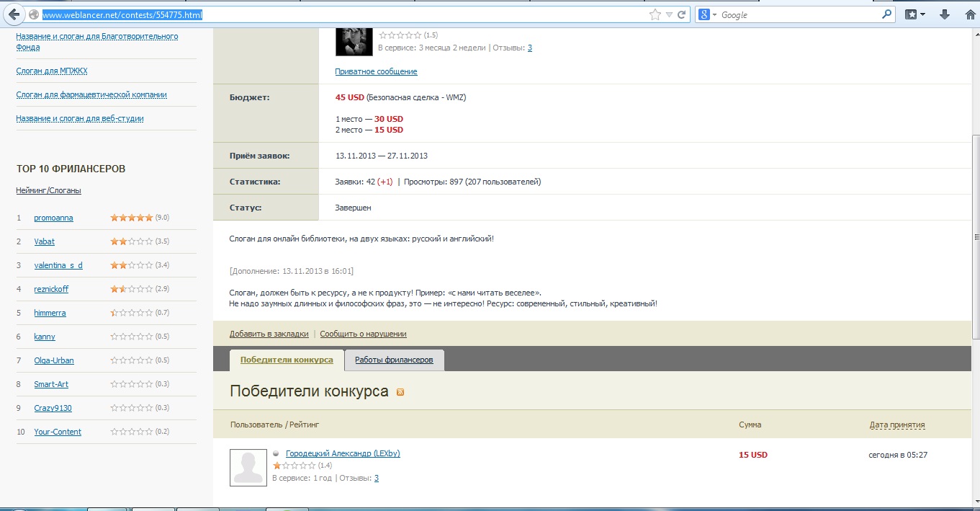
Task: Switch to Победители конкурса tab
Action: point(287,360)
